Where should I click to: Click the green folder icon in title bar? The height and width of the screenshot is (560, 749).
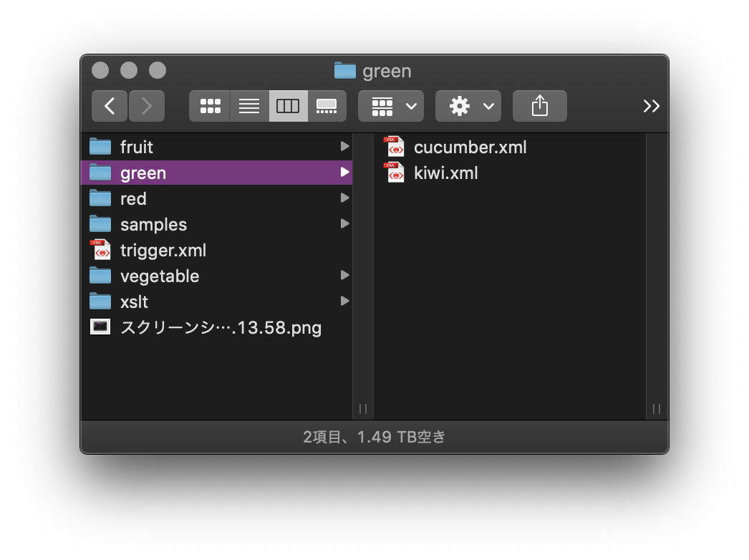(345, 71)
